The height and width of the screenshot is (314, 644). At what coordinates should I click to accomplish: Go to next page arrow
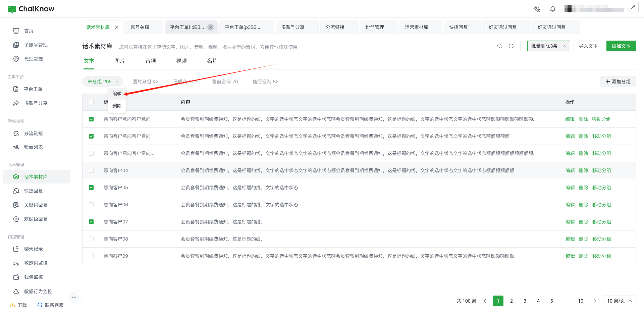(595, 301)
